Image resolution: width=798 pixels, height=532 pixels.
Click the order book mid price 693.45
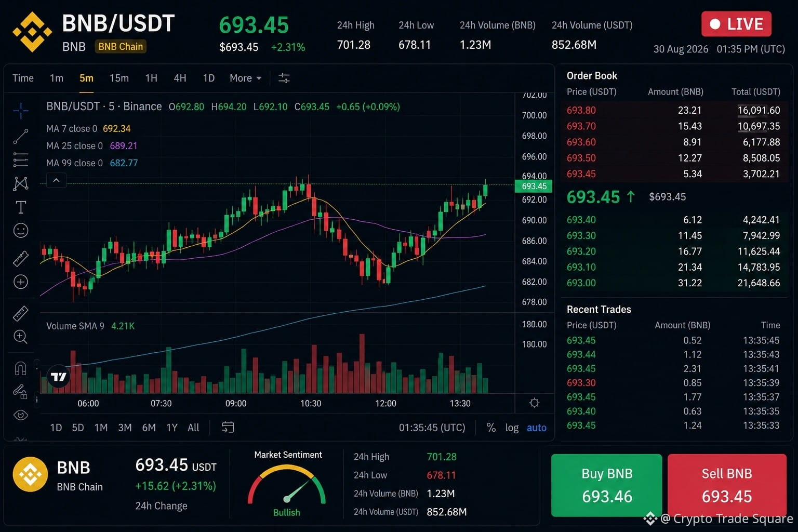(593, 197)
